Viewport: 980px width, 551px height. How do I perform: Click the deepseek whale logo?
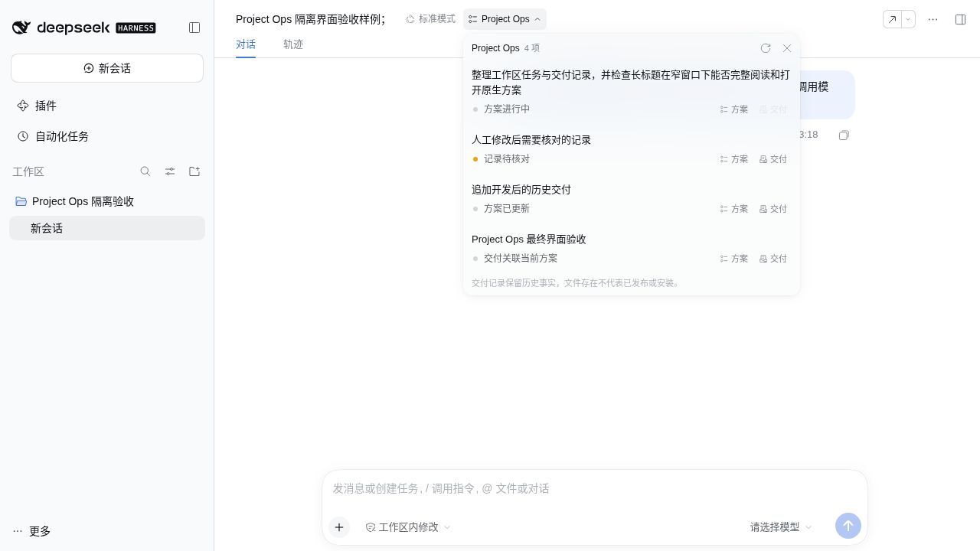pos(21,28)
